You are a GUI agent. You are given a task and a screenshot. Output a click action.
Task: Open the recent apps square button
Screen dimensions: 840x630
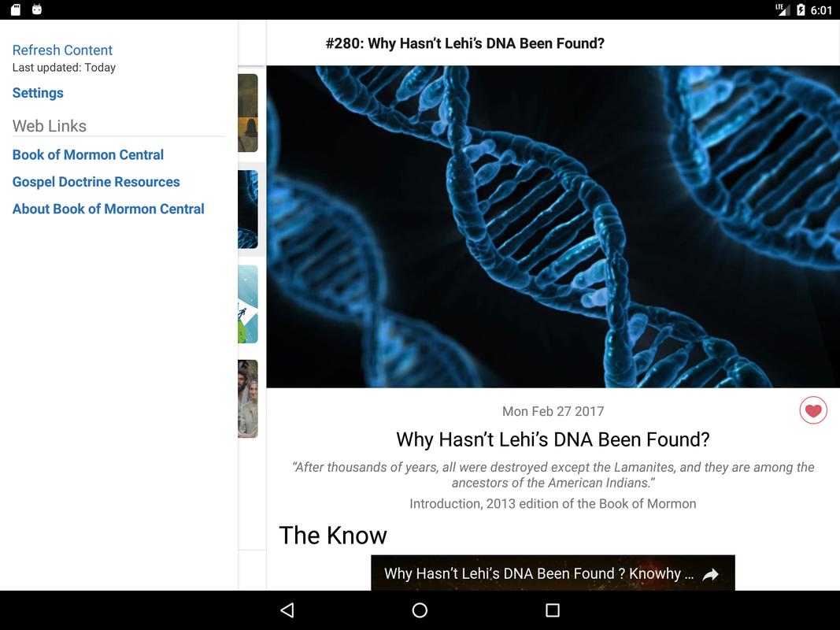[x=553, y=610]
